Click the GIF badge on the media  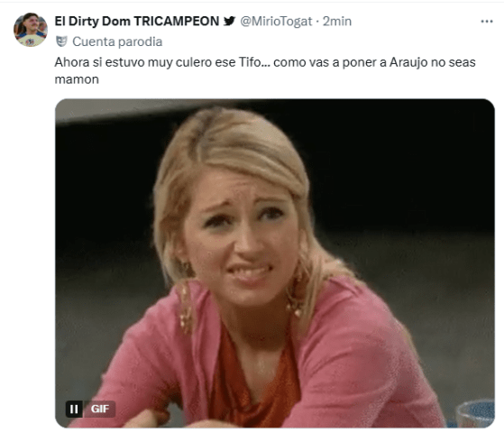99,409
